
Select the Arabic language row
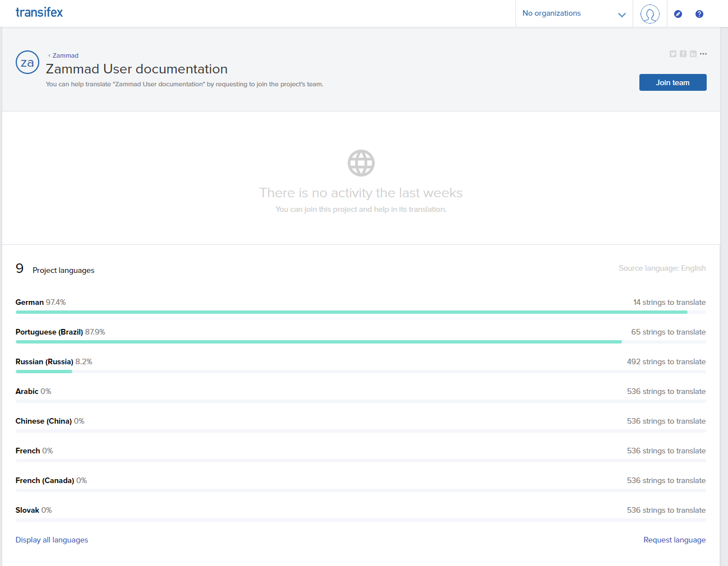coord(361,395)
